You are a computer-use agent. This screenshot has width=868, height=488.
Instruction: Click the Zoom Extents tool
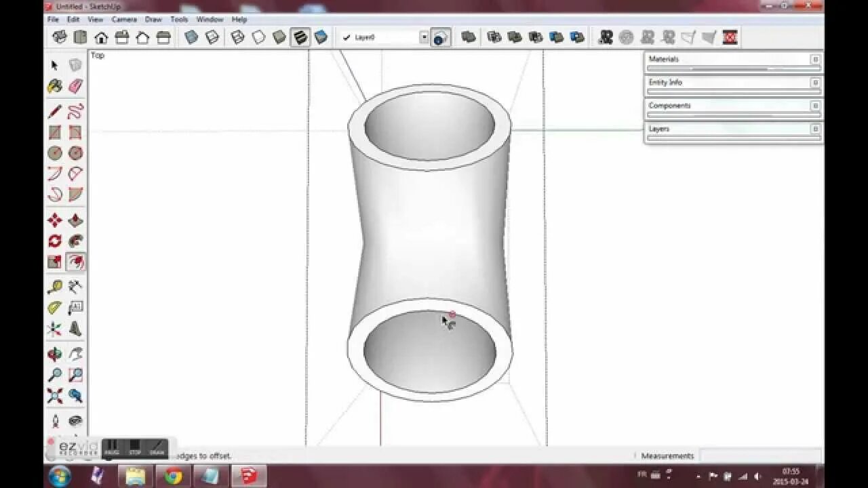55,396
